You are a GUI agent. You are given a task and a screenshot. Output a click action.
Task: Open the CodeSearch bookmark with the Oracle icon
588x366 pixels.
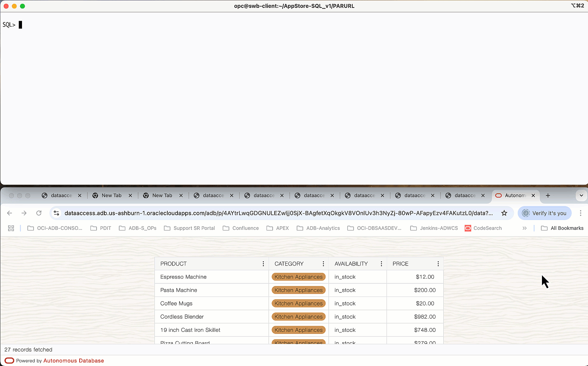[x=483, y=228]
